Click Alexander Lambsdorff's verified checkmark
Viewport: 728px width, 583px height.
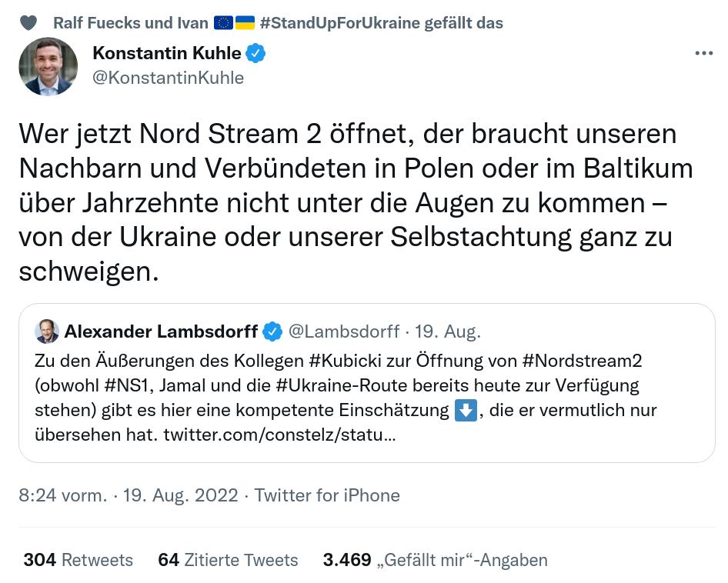272,331
